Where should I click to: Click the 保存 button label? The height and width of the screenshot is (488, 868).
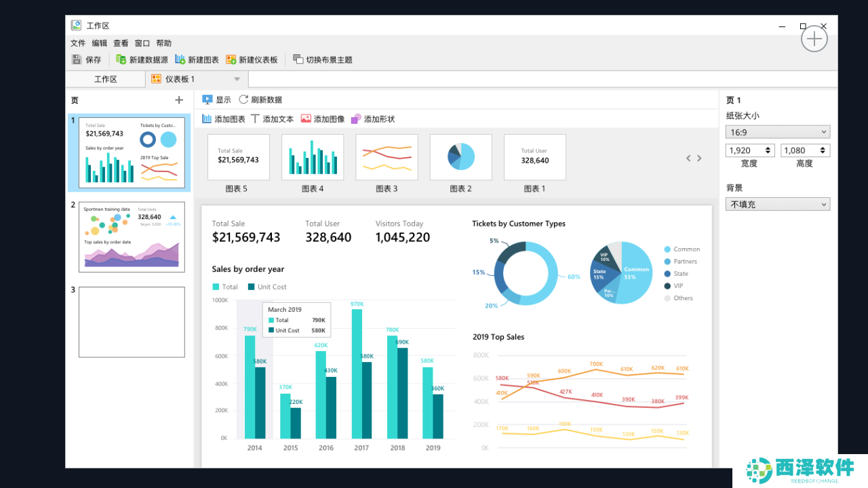point(93,60)
